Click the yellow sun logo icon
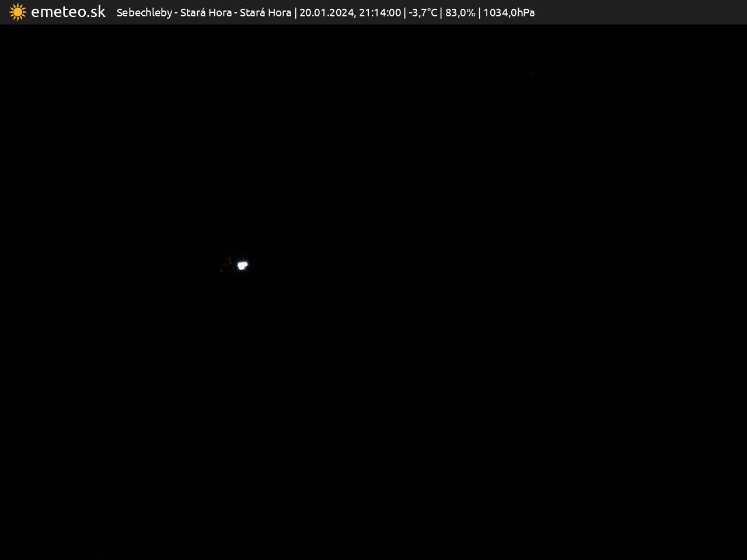 click(x=18, y=12)
